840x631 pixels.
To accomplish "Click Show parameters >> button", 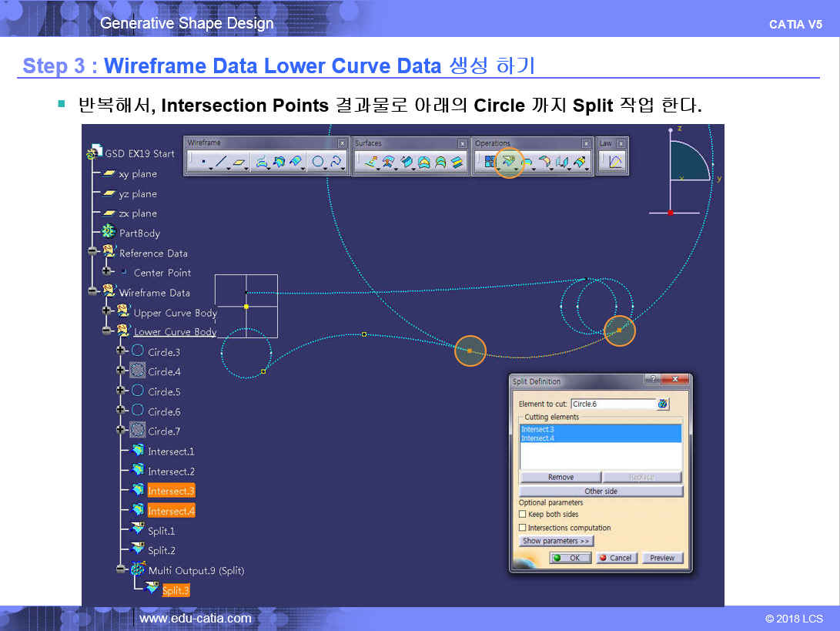I will click(556, 541).
